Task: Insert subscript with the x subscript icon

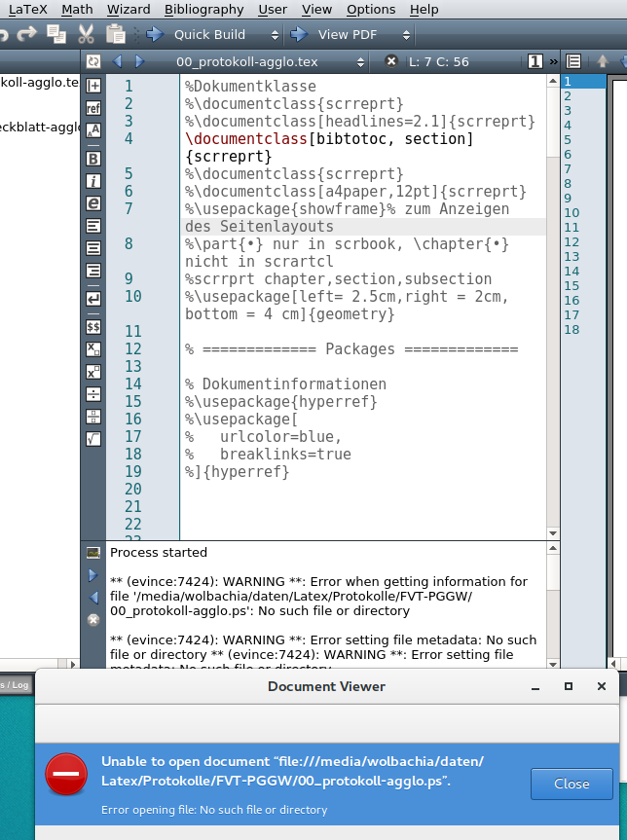Action: tap(93, 348)
